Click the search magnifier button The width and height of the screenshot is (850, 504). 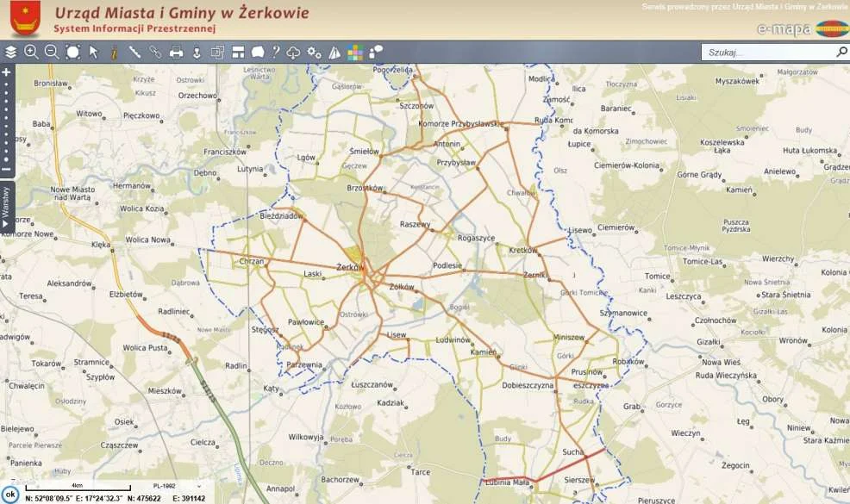[x=841, y=53]
